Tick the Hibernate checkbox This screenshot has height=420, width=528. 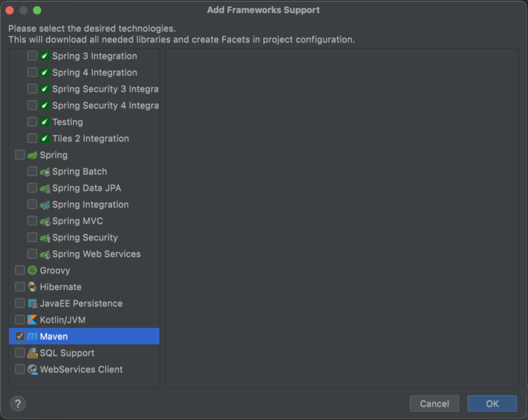20,287
